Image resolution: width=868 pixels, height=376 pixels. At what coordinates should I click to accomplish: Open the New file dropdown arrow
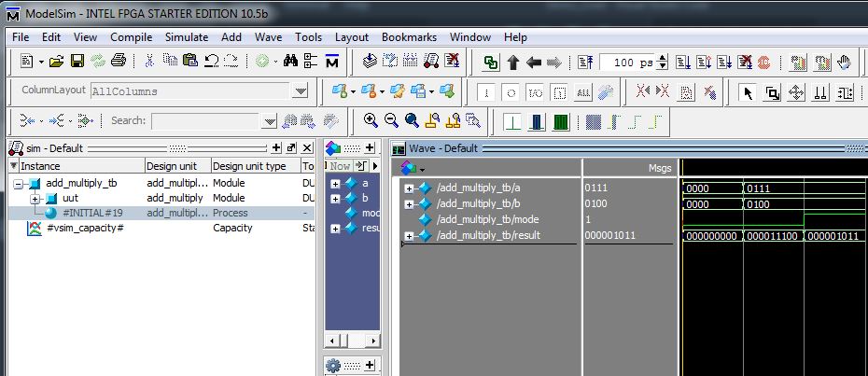point(41,62)
